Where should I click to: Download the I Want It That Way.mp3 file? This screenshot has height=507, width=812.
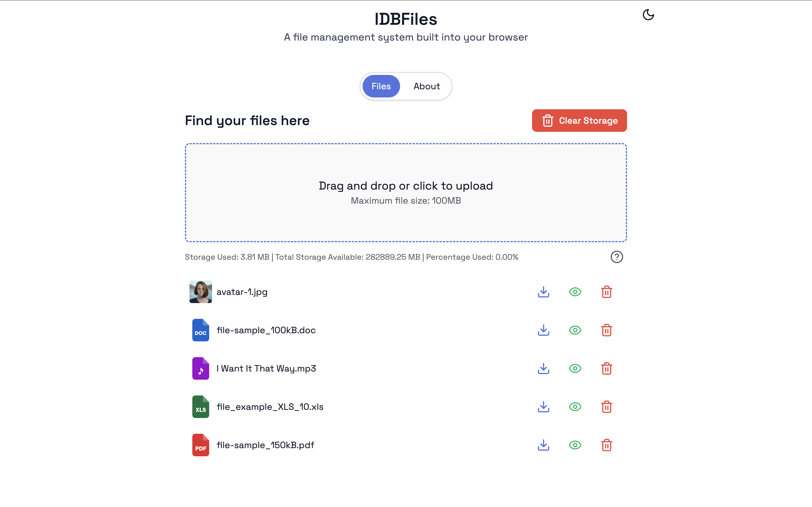[543, 368]
